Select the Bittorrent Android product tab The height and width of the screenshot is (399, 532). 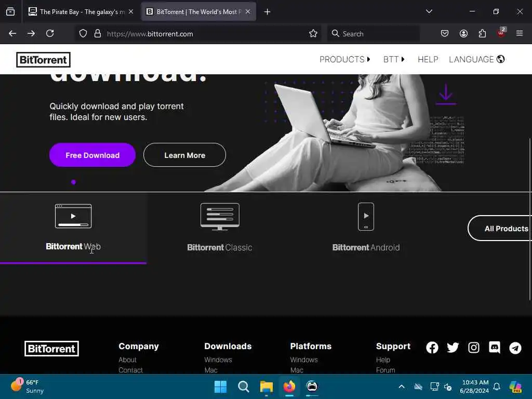366,229
